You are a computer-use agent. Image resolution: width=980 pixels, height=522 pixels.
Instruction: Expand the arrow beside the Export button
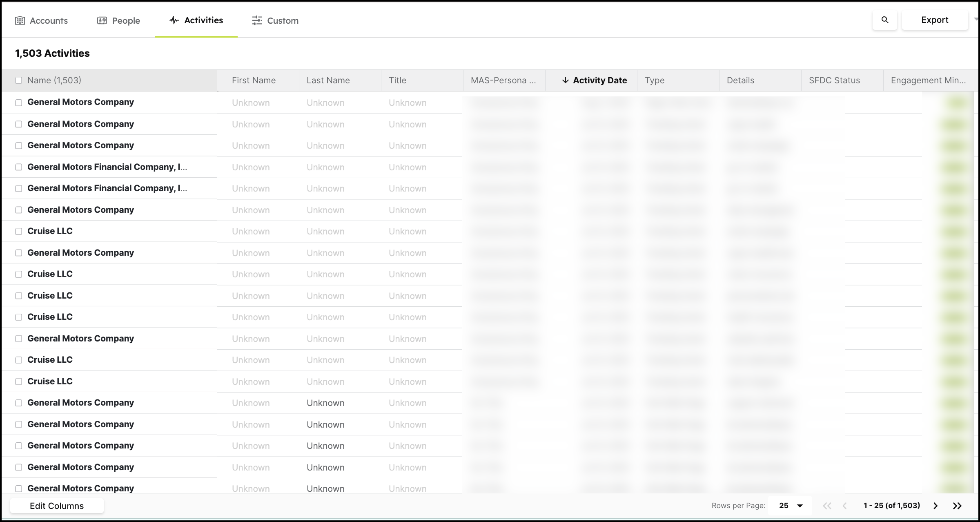pyautogui.click(x=976, y=19)
